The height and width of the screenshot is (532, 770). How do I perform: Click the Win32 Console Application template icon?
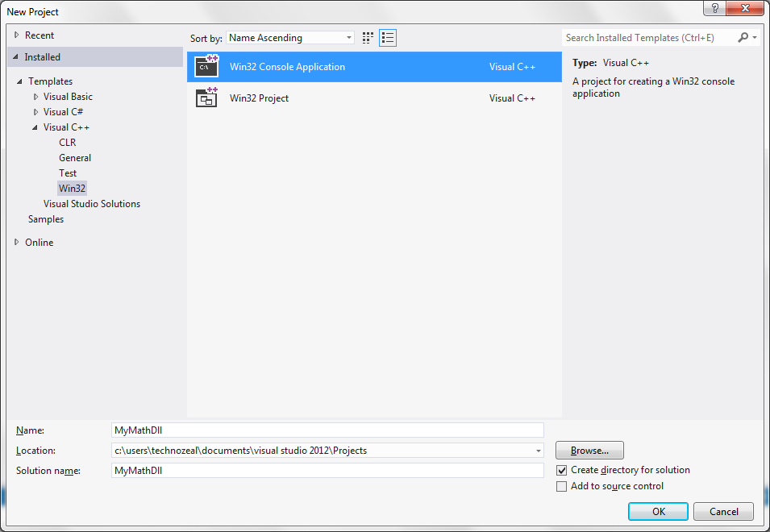pyautogui.click(x=206, y=66)
